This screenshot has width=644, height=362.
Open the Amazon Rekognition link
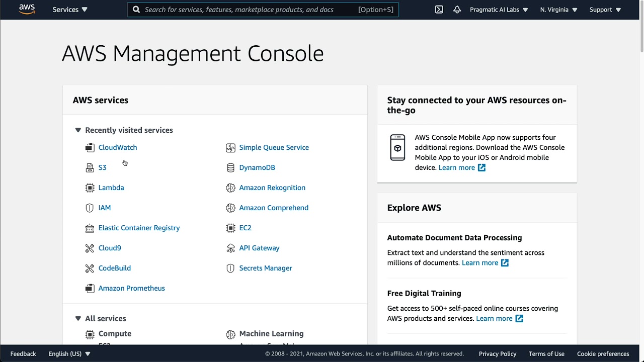(272, 188)
